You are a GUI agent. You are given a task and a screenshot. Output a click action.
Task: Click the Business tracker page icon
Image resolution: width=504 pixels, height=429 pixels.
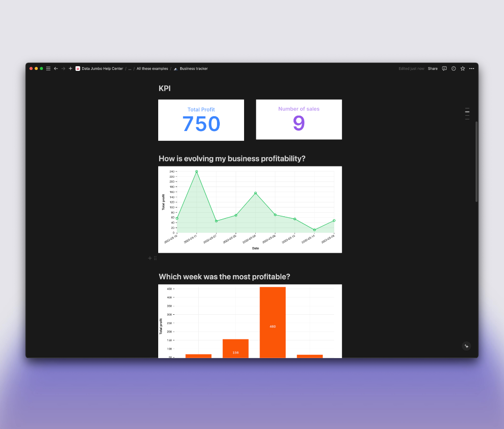[x=175, y=69]
